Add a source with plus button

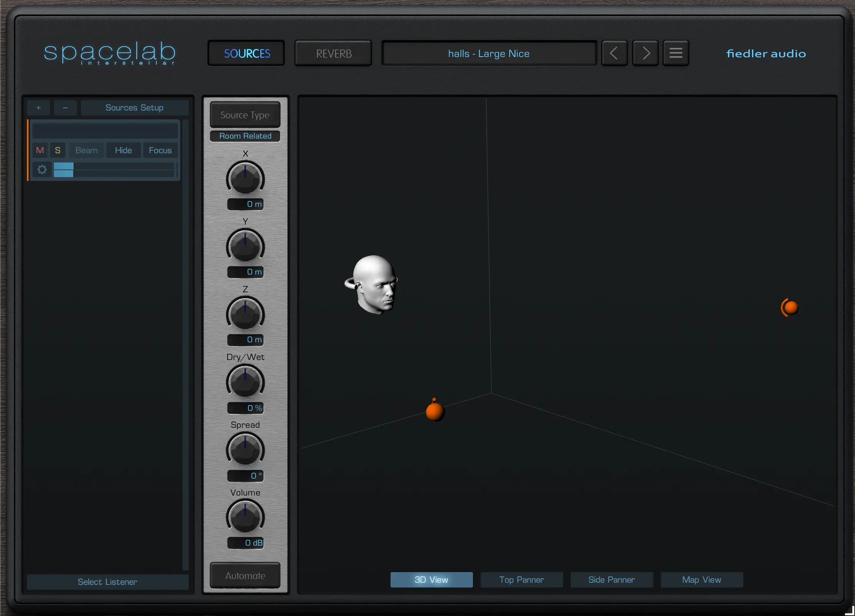click(39, 108)
